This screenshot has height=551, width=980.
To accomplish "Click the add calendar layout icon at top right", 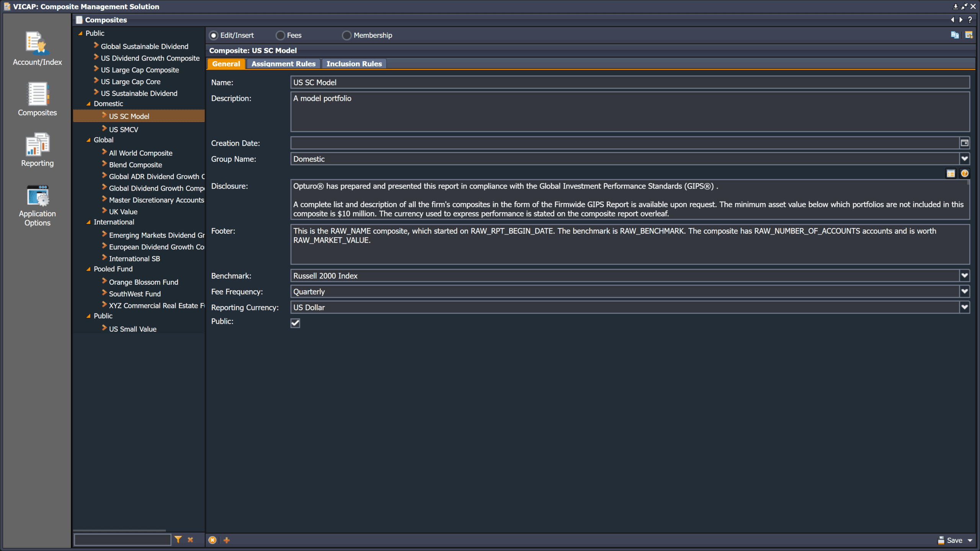I will 969,35.
